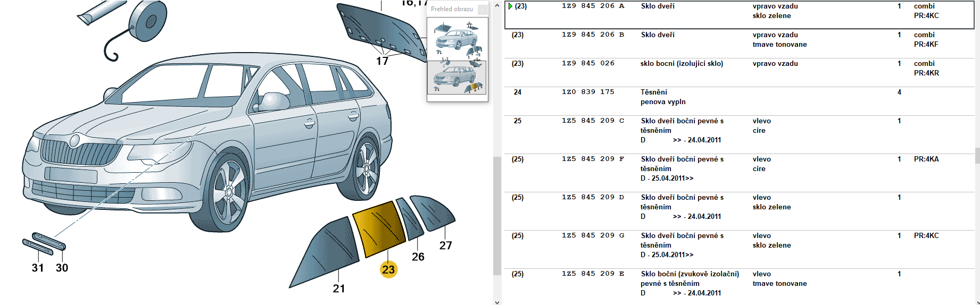Select the yellow highlighted door glass part
Image resolution: width=980 pixels, height=305 pixels.
(x=379, y=230)
